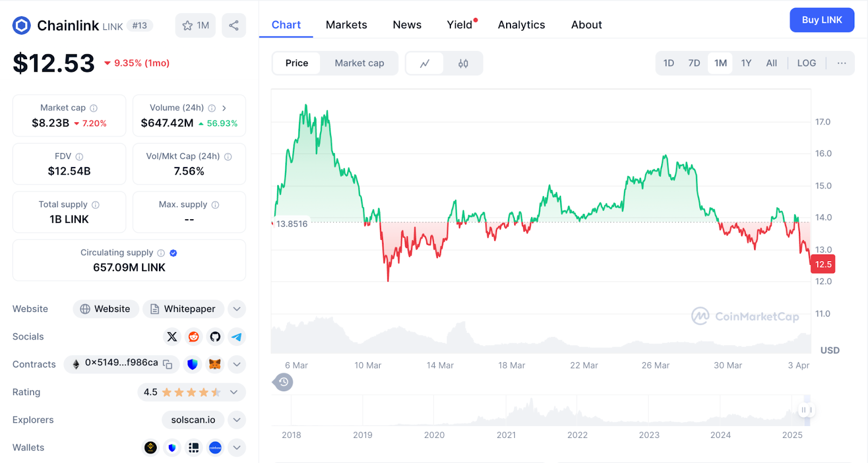The width and height of the screenshot is (868, 463).
Task: Open the GitHub social link
Action: pos(215,337)
